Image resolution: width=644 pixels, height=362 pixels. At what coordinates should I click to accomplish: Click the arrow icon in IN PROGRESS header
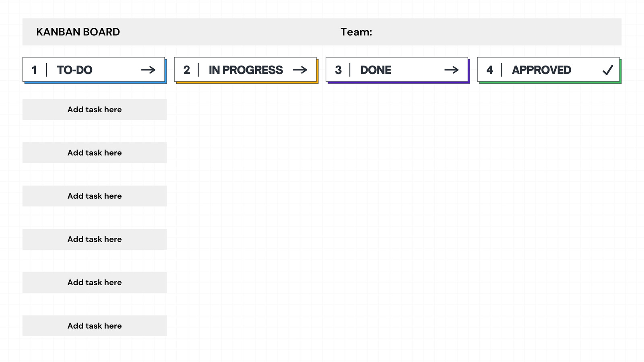coord(300,70)
